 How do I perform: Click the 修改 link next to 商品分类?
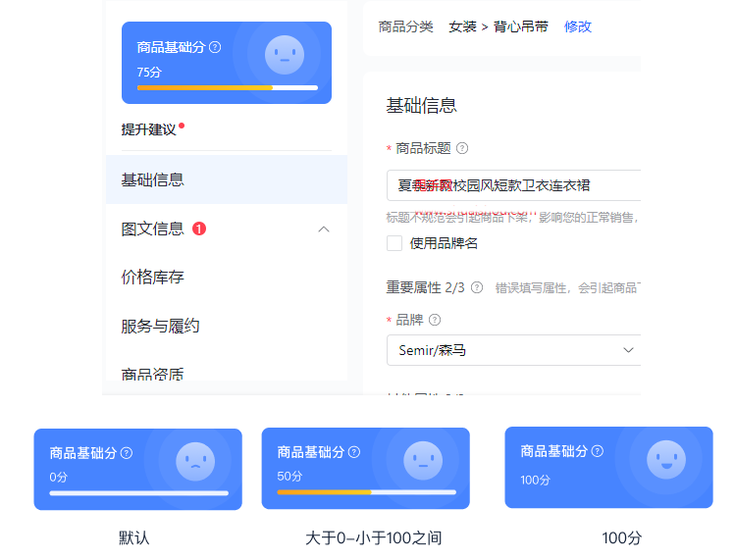[578, 26]
